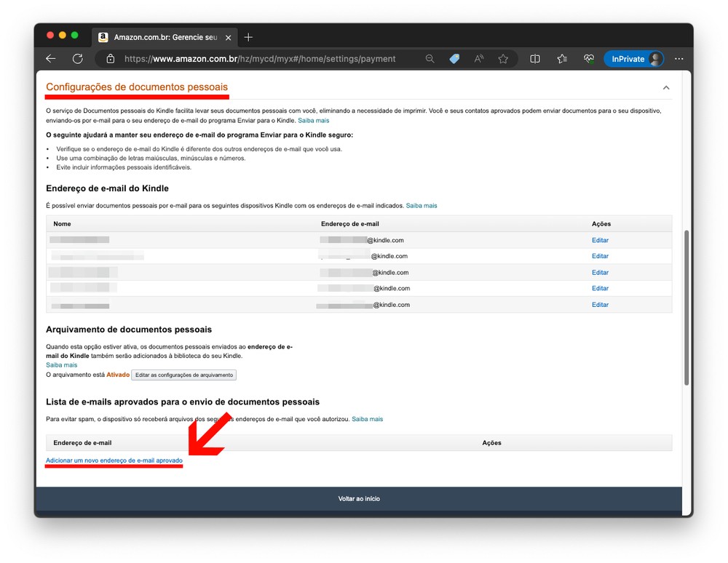Click the shopping tag icon in toolbar
This screenshot has width=728, height=563.
point(454,59)
